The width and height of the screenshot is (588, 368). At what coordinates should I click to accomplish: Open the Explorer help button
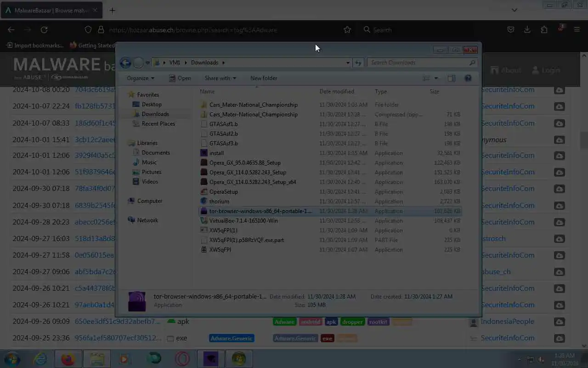(468, 78)
